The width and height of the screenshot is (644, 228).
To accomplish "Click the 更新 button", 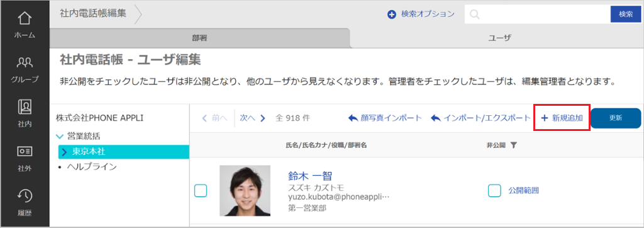I will tap(615, 118).
